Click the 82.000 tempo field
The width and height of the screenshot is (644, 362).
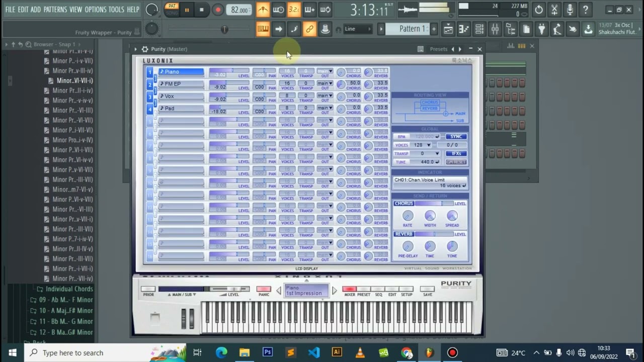[x=239, y=10]
